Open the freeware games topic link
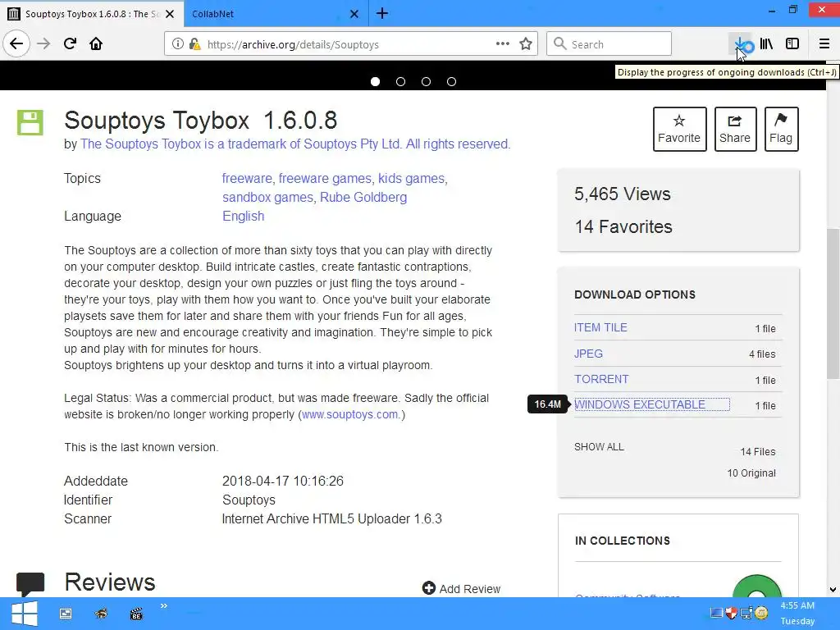The height and width of the screenshot is (630, 840). 325,178
